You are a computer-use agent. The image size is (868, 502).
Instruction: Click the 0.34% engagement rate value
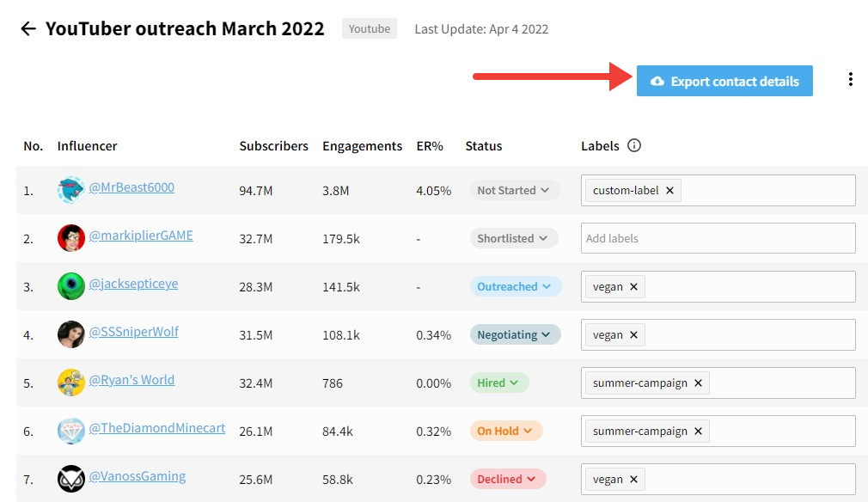(433, 335)
